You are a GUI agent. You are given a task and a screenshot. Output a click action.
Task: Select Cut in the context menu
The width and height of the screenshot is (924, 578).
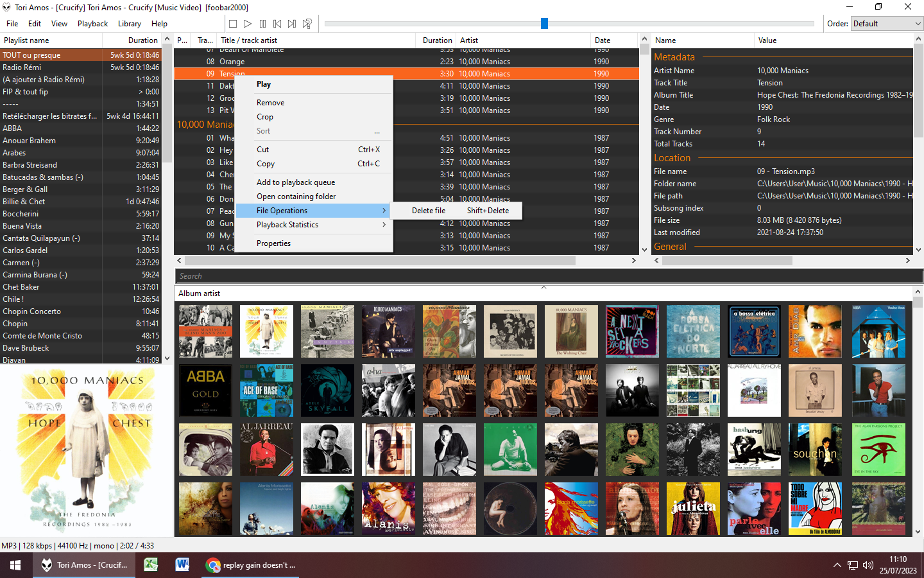click(314, 150)
